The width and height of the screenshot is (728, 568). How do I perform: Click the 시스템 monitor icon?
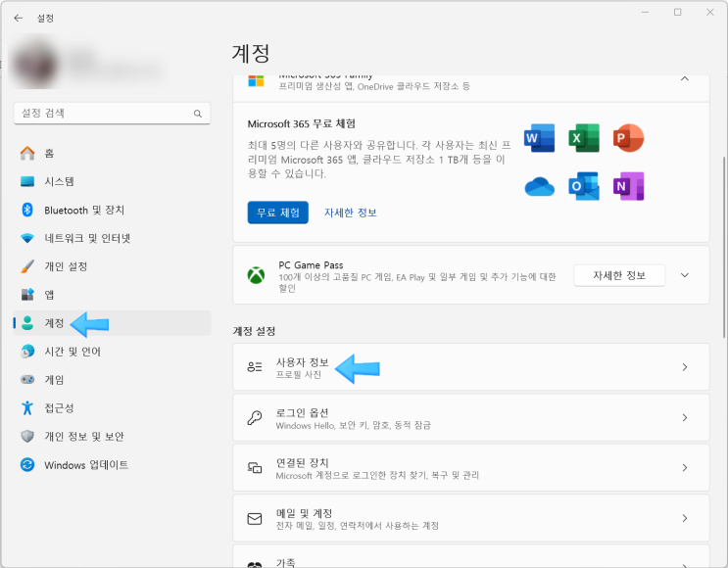coord(27,181)
